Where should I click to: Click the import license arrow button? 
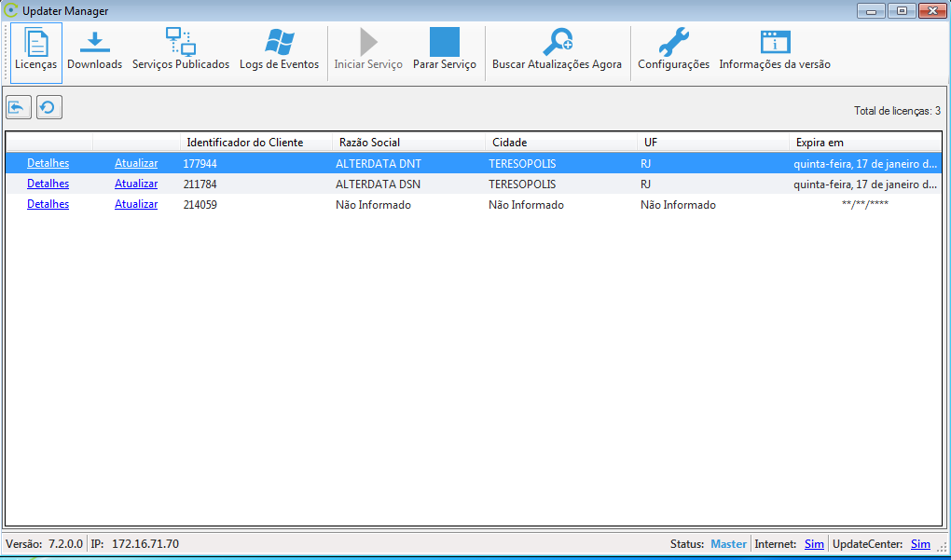tap(19, 108)
